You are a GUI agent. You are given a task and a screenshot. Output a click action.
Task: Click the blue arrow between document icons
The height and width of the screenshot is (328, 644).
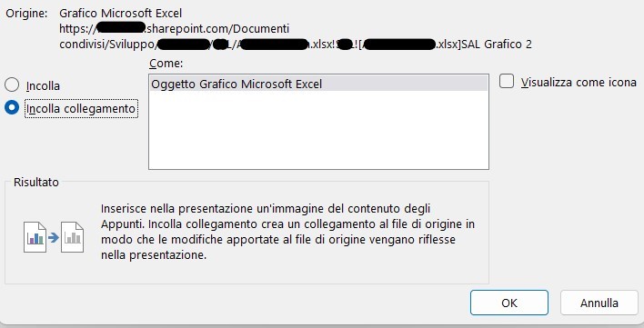tap(54, 237)
